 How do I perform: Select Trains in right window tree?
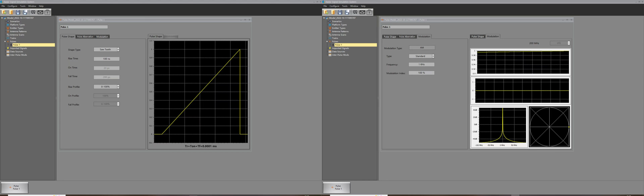pos(335,38)
